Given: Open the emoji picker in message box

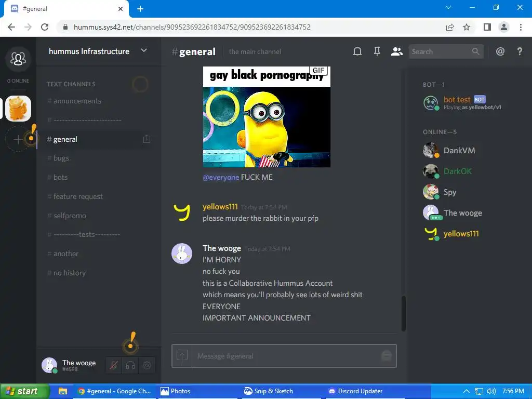Looking at the screenshot, I should coord(387,356).
